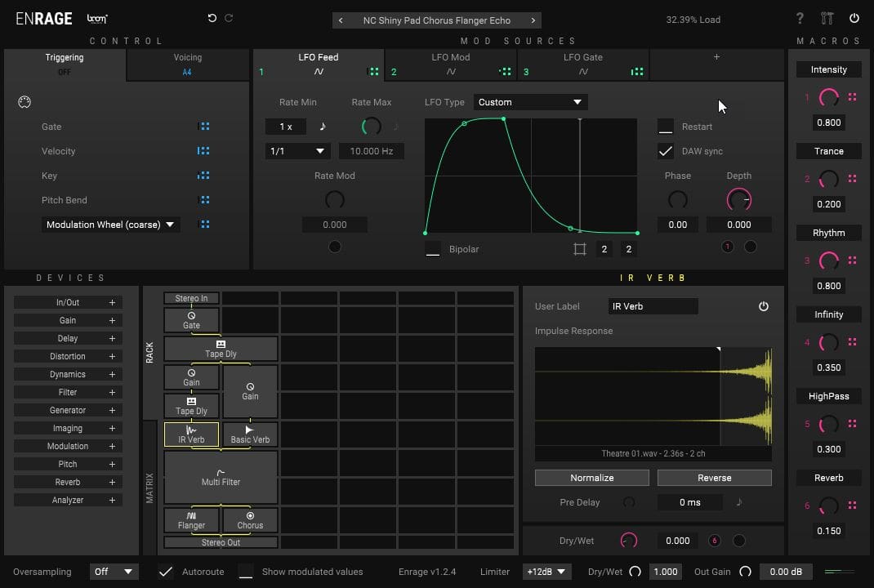The height and width of the screenshot is (588, 874).
Task: Expand the Distortion devices category
Action: pos(68,356)
